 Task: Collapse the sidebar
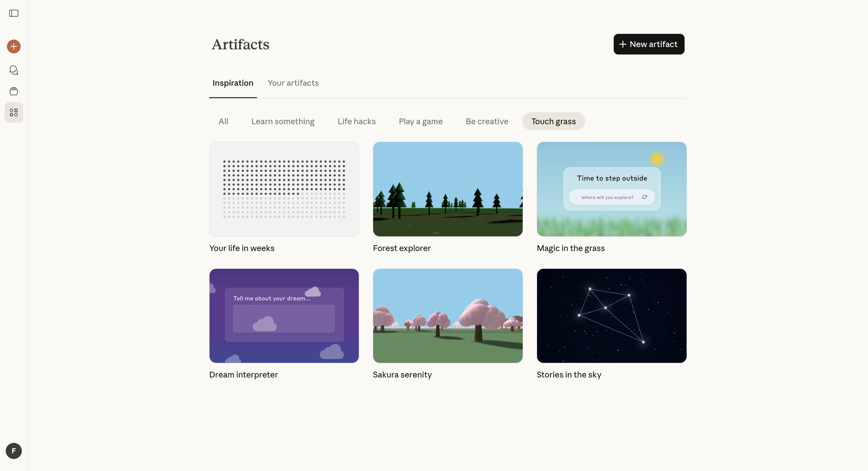13,13
